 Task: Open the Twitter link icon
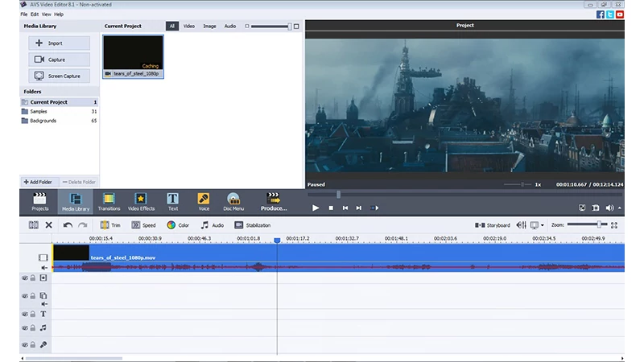(x=610, y=14)
